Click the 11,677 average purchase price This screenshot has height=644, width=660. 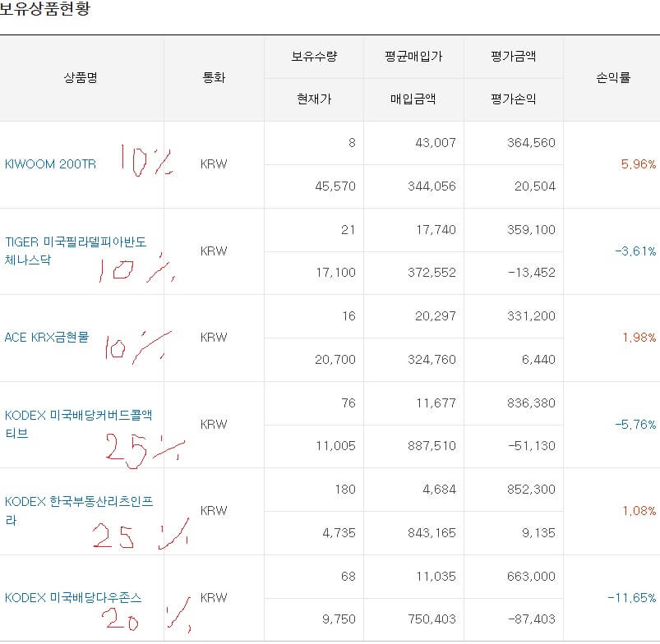coord(436,403)
